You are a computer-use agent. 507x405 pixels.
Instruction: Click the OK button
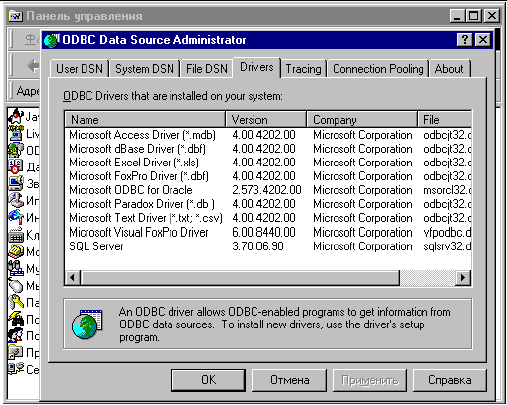click(208, 380)
